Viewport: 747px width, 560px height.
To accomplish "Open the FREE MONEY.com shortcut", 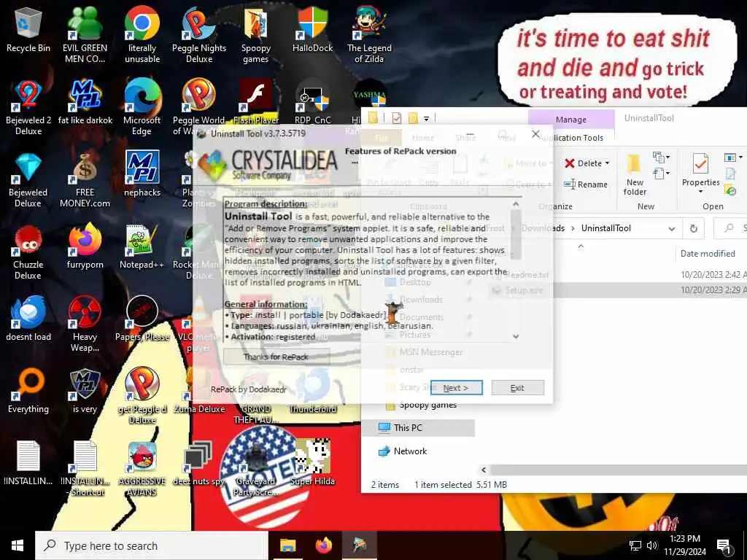I will pyautogui.click(x=85, y=180).
